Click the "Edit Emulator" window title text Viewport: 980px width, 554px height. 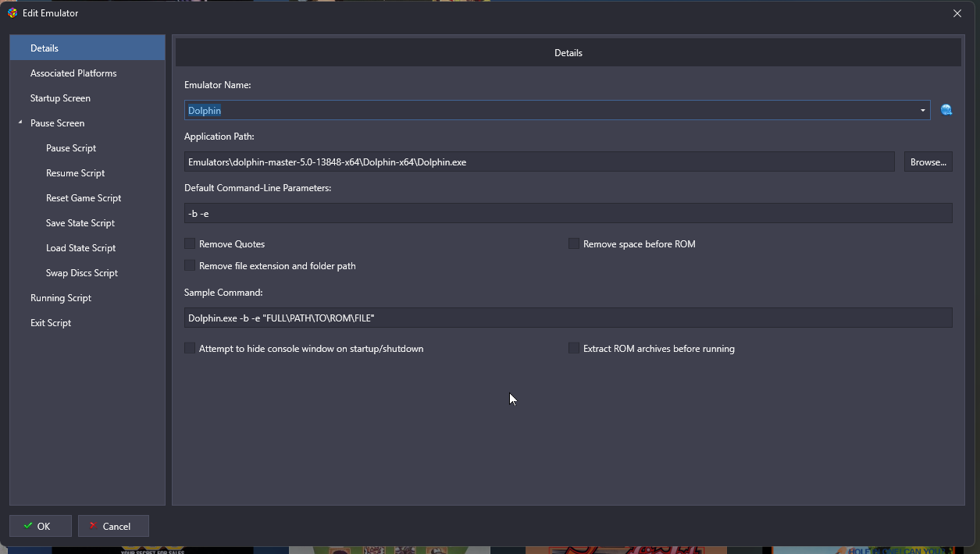coord(50,13)
